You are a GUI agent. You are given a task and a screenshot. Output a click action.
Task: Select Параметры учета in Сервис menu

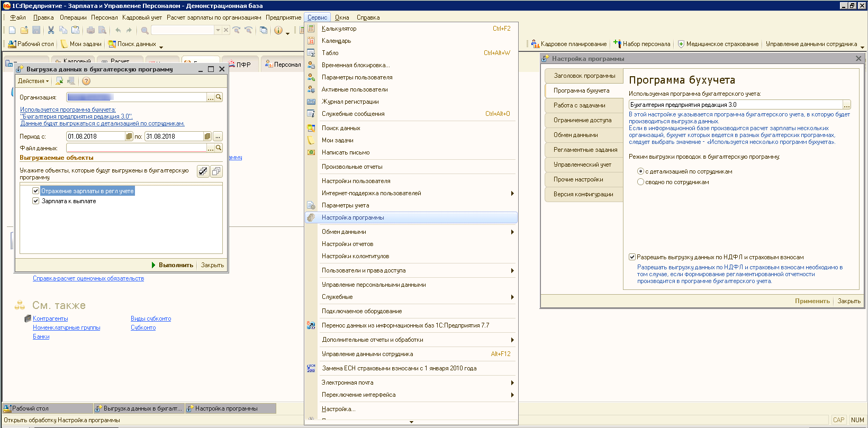click(x=411, y=205)
